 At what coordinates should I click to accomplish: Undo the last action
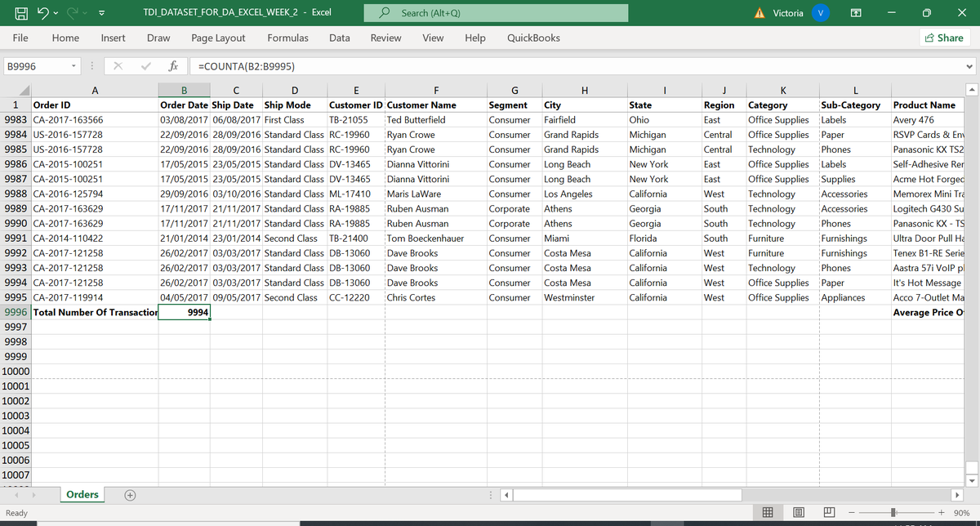tap(42, 11)
